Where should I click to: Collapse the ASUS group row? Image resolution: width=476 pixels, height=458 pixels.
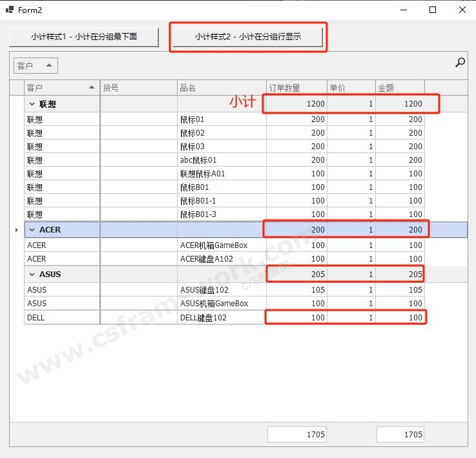coord(32,275)
